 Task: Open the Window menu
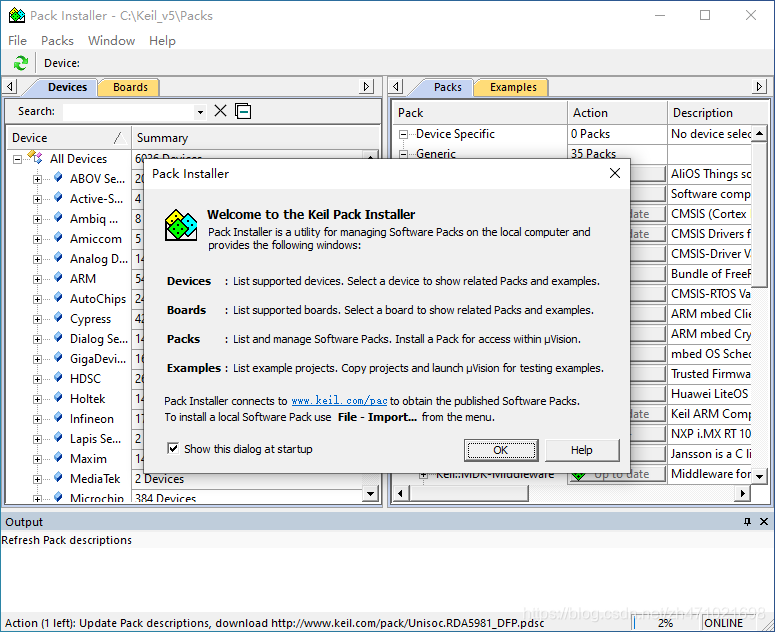(x=111, y=41)
